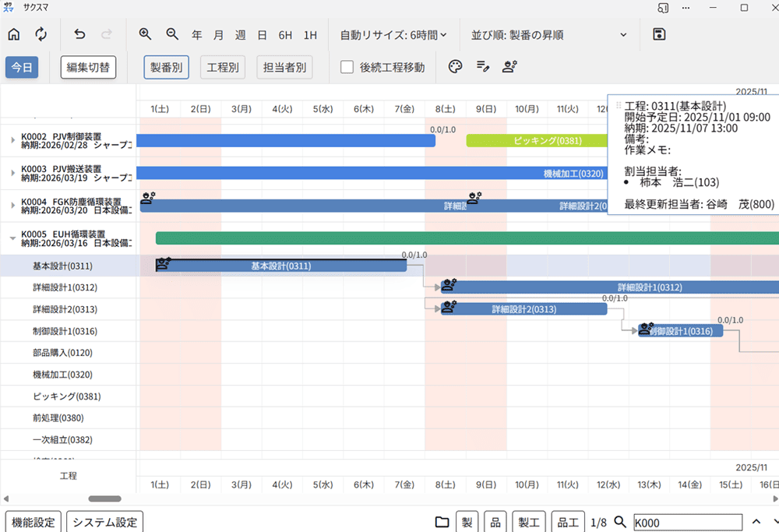Open the memo edit icon beside the palette

(x=483, y=67)
